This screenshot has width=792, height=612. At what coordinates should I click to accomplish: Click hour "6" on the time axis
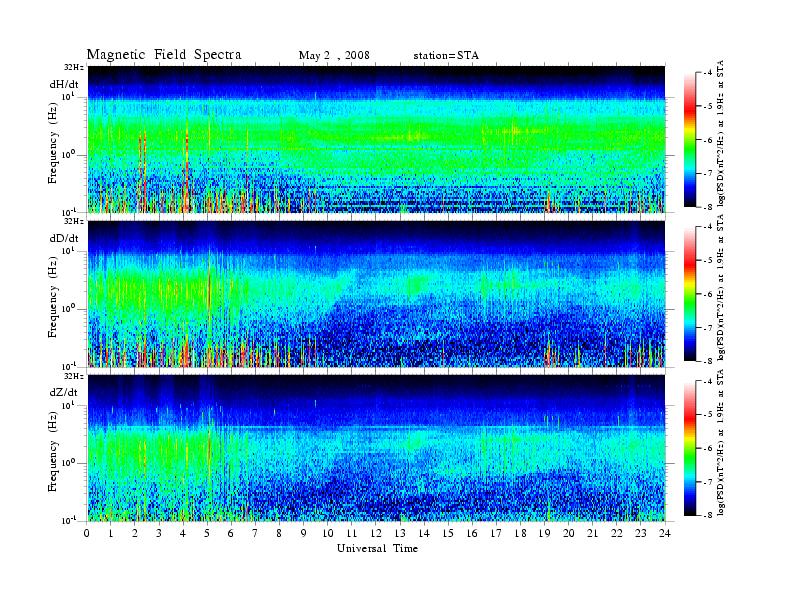231,534
